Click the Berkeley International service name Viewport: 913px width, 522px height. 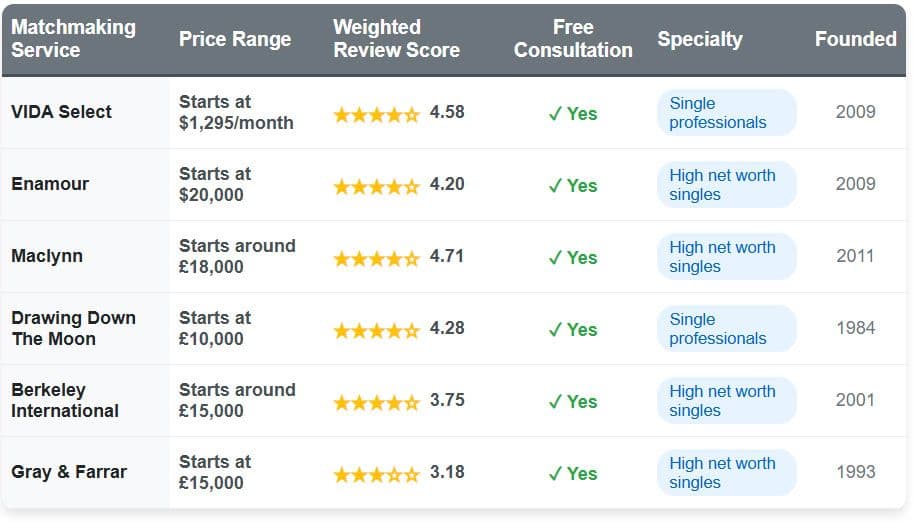pos(65,400)
